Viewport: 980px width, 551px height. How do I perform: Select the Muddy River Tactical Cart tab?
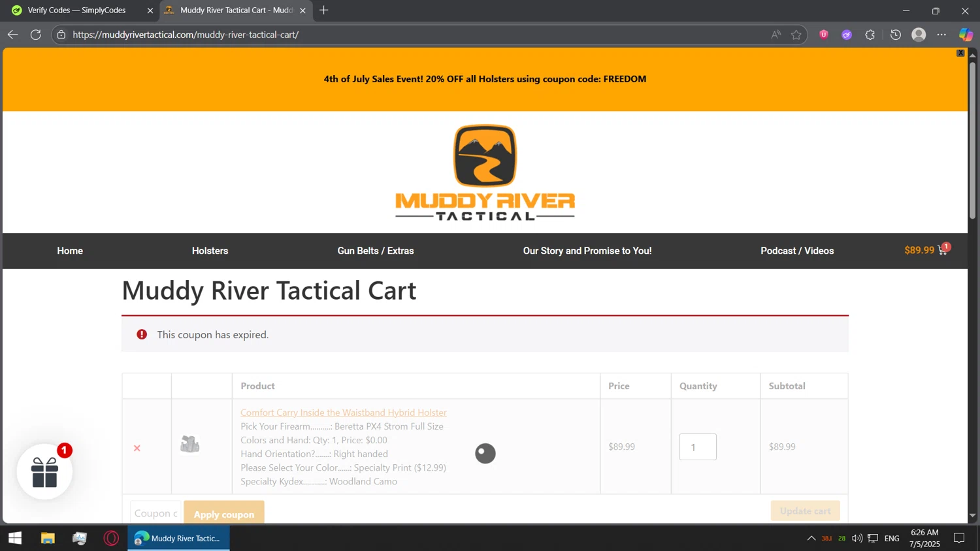click(x=236, y=10)
